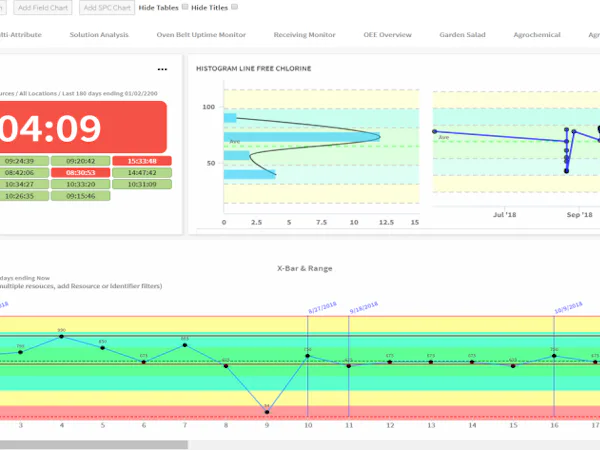The image size is (600, 450).
Task: Click the data point at sample 10
Action: click(308, 356)
